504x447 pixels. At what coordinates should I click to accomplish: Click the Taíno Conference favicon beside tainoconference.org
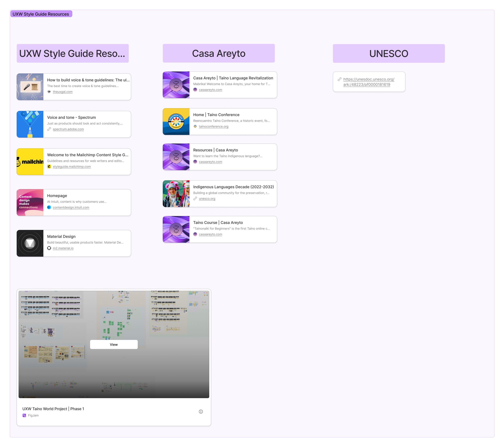(x=195, y=126)
